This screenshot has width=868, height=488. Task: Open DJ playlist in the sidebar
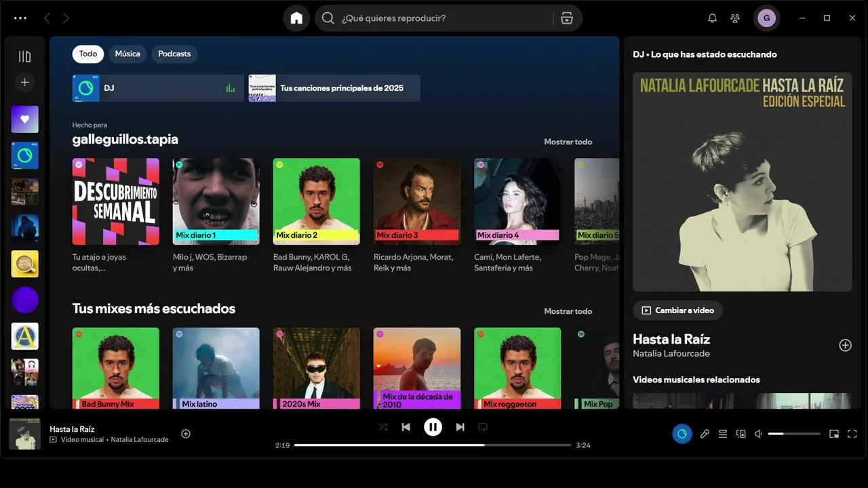[x=25, y=155]
